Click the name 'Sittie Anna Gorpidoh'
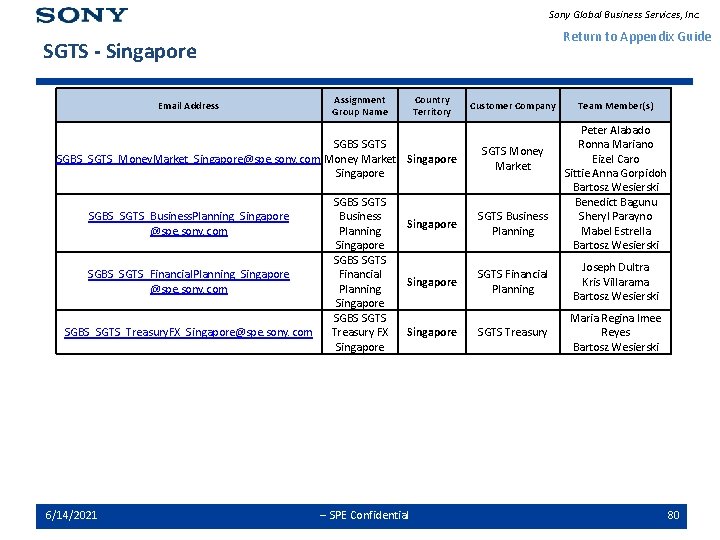 coord(615,173)
